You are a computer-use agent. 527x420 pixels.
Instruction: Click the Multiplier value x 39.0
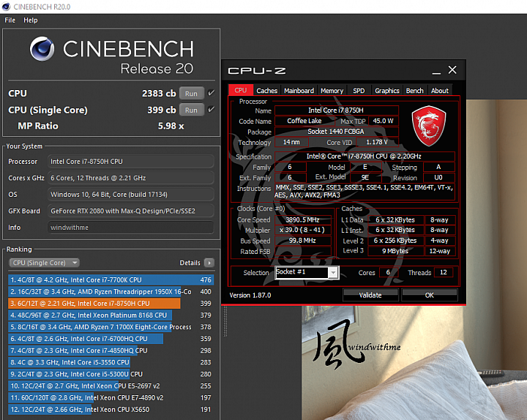(x=303, y=230)
